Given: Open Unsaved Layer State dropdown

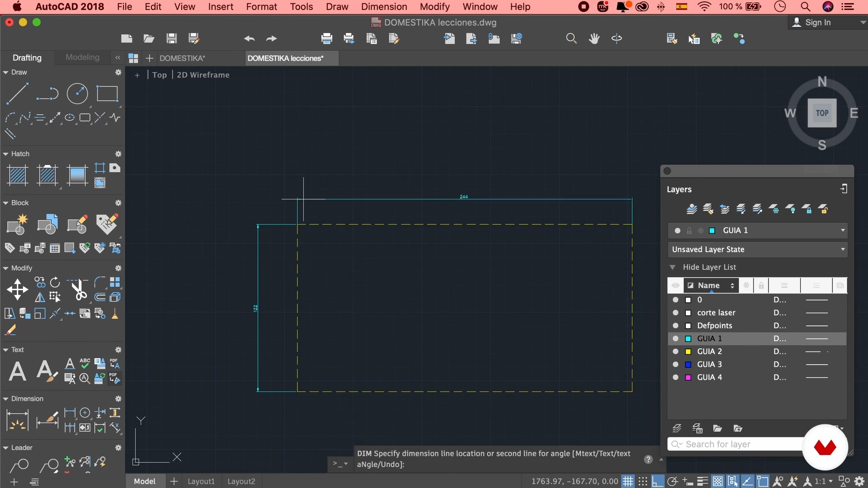Looking at the screenshot, I should [x=843, y=249].
